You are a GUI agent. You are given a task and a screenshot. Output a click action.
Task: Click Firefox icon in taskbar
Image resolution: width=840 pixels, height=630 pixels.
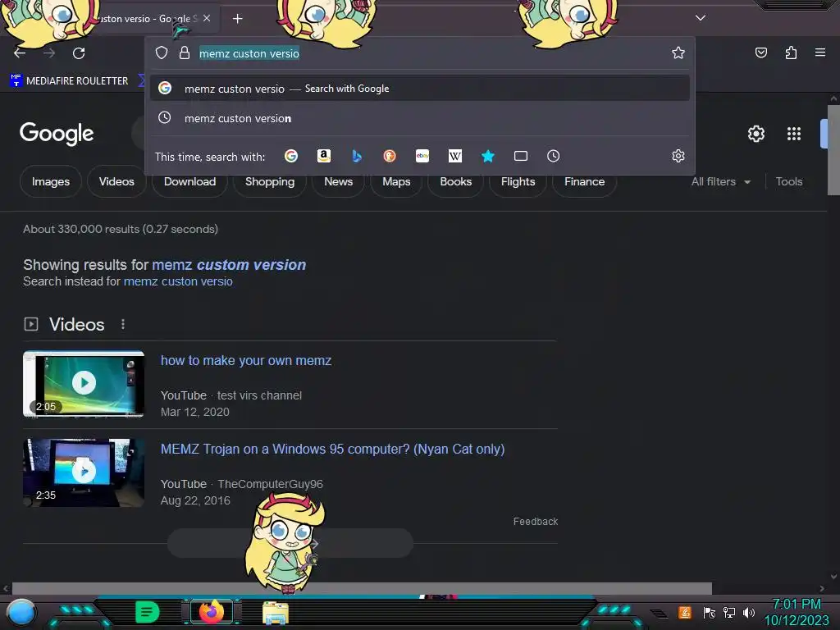pyautogui.click(x=211, y=611)
